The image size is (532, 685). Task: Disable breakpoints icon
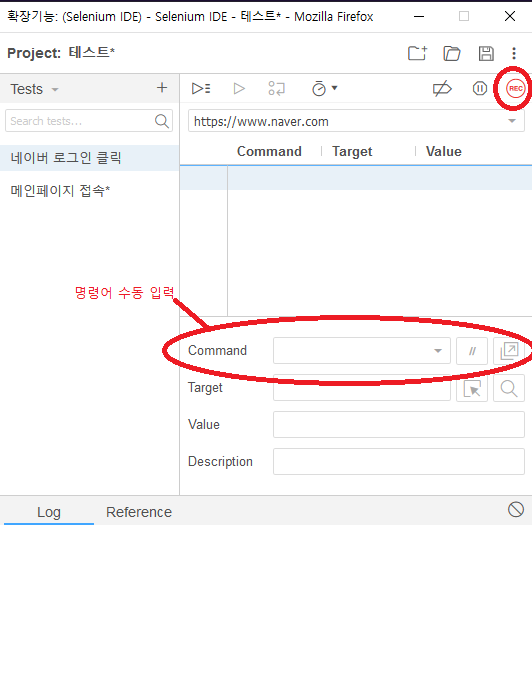click(x=442, y=89)
